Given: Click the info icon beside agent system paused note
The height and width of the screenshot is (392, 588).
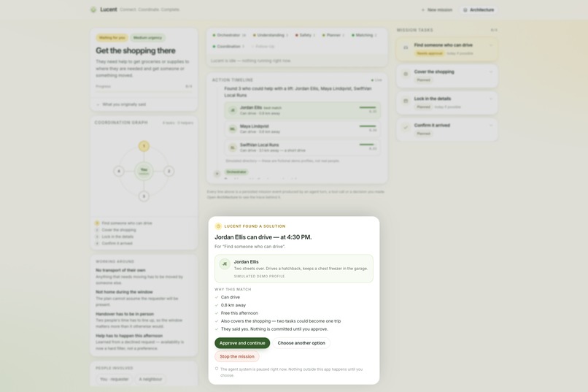Looking at the screenshot, I should tap(217, 369).
